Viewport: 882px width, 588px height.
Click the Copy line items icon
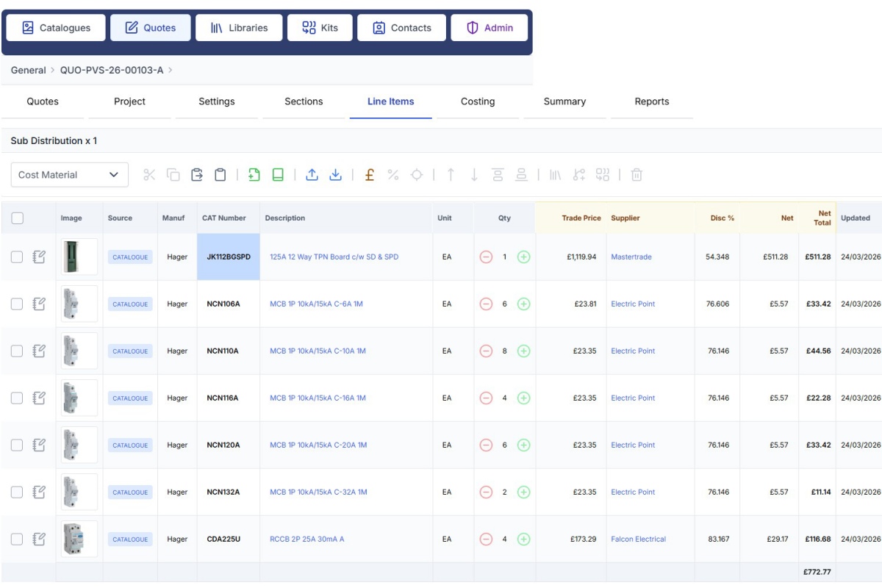coord(174,175)
